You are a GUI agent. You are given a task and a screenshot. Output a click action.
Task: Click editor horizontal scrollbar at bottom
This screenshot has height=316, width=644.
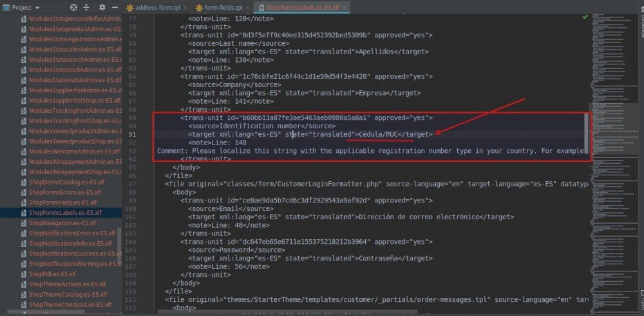[x=287, y=312]
